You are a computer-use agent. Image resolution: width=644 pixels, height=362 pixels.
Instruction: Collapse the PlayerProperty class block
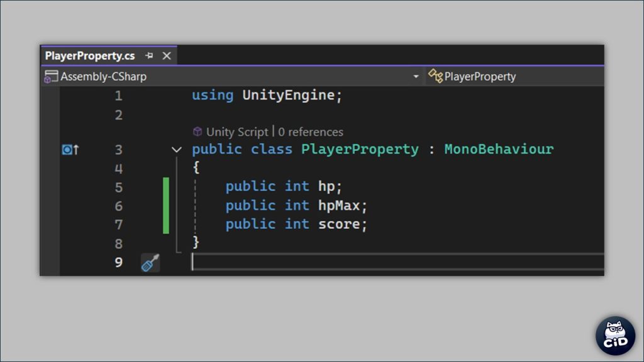(177, 150)
